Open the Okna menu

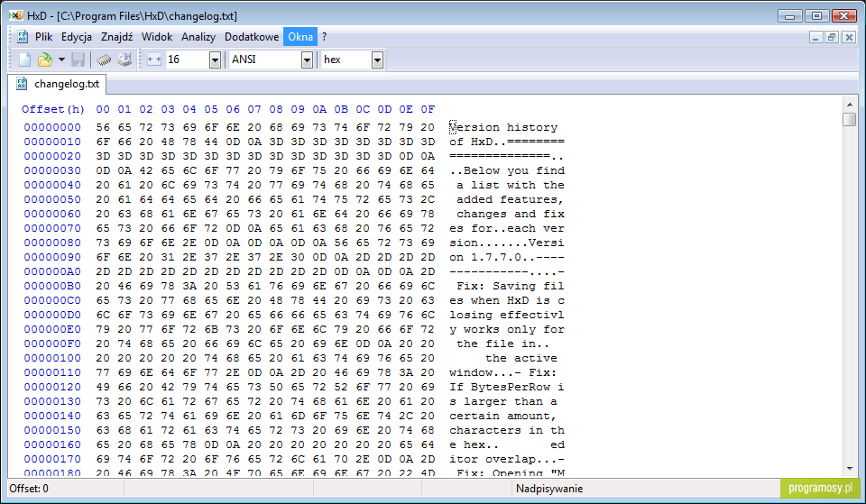coord(300,37)
